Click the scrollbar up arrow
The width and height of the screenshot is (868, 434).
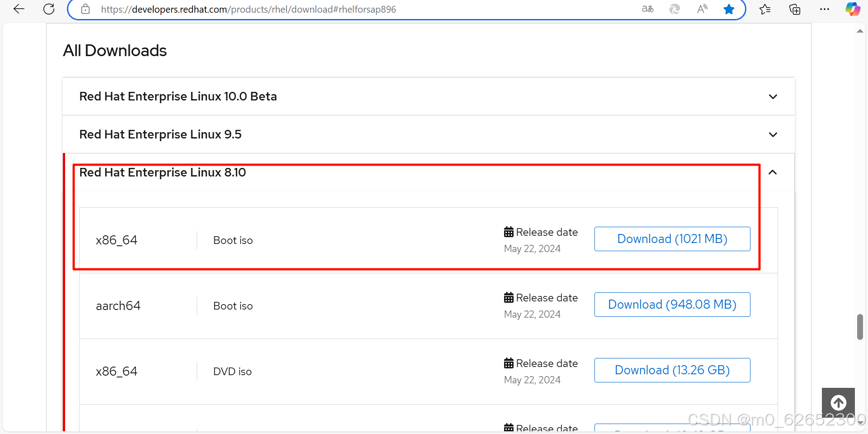tap(859, 31)
